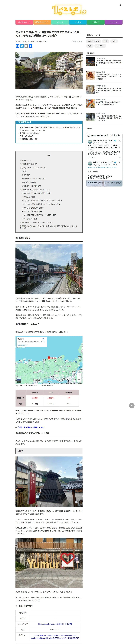Click the アクセス breadcrumb category
The height and width of the screenshot is (644, 138).
18,42
